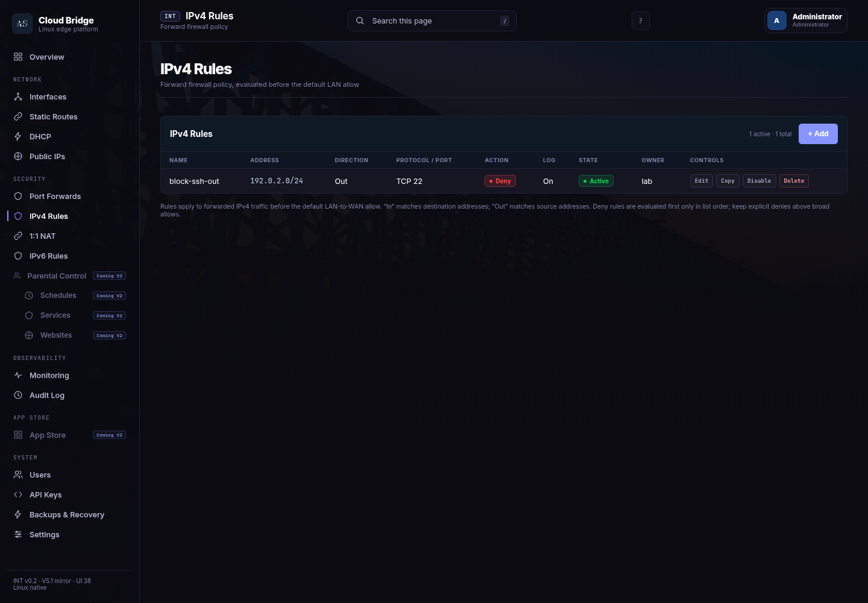868x603 pixels.
Task: Click the block-ssh-out rule name
Action: (x=194, y=181)
